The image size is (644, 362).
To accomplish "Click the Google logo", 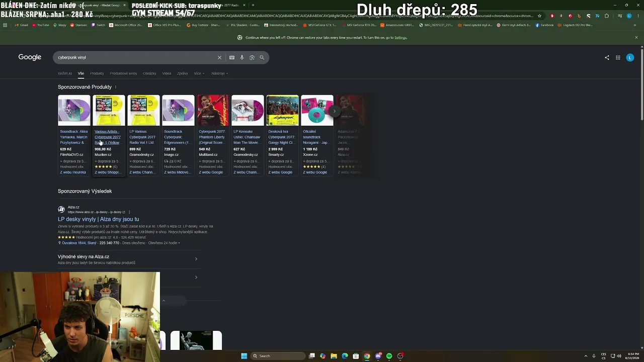I will (30, 57).
